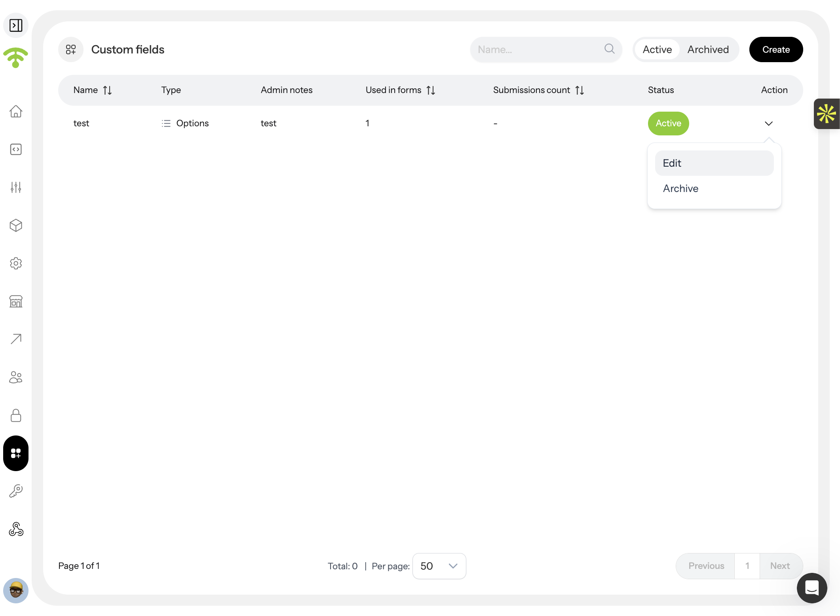Click the test name cell
Viewport: 840px width, 616px height.
coord(81,124)
